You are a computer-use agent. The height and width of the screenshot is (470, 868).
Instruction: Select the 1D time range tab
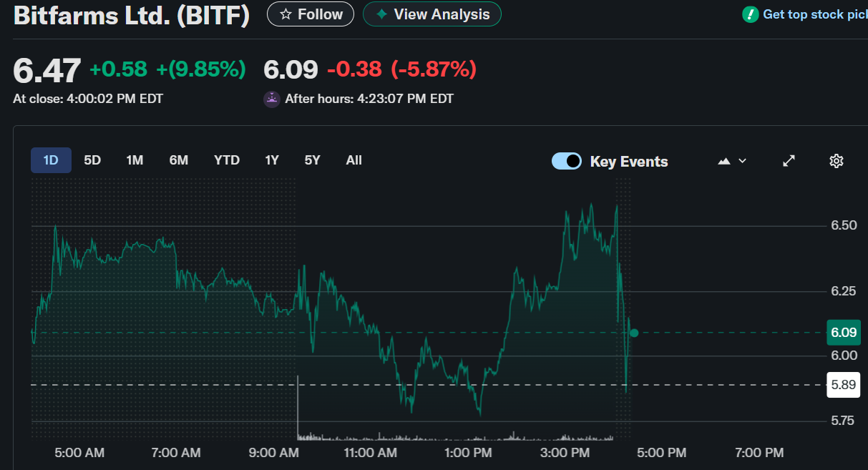pyautogui.click(x=51, y=160)
